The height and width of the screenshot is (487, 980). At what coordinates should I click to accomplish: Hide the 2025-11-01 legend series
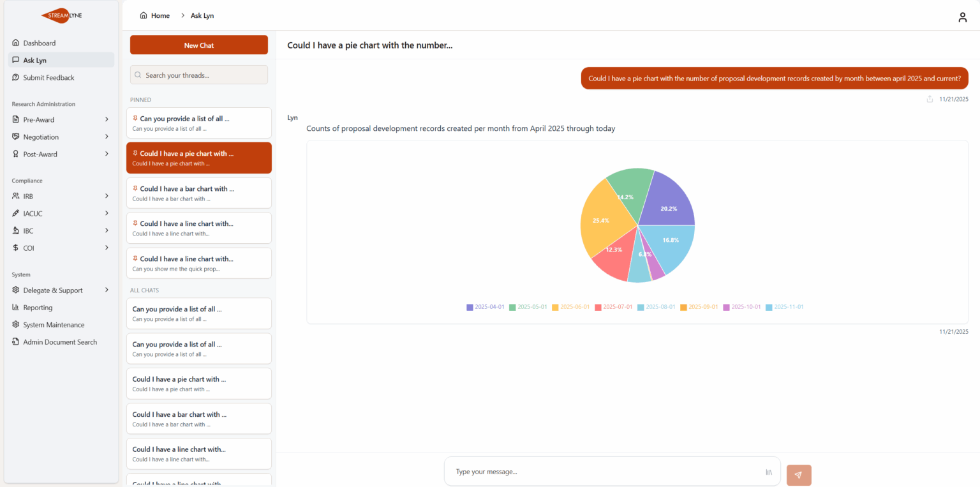tap(784, 307)
